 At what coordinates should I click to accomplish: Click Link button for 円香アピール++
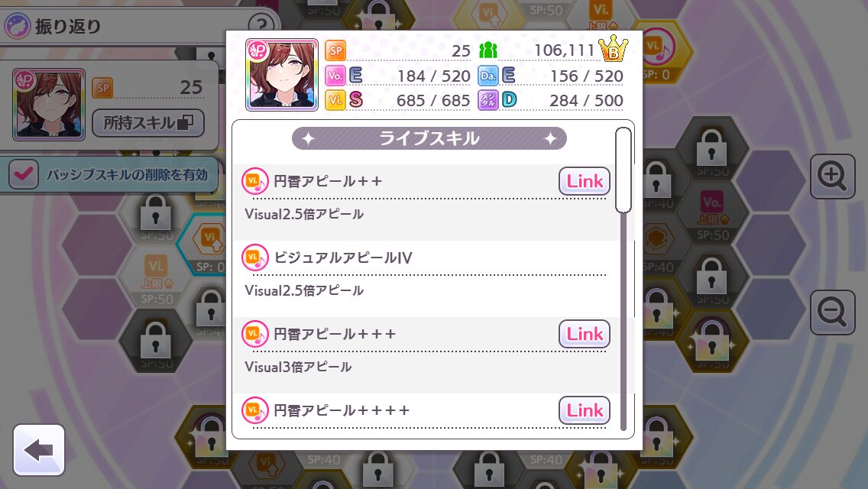(584, 181)
